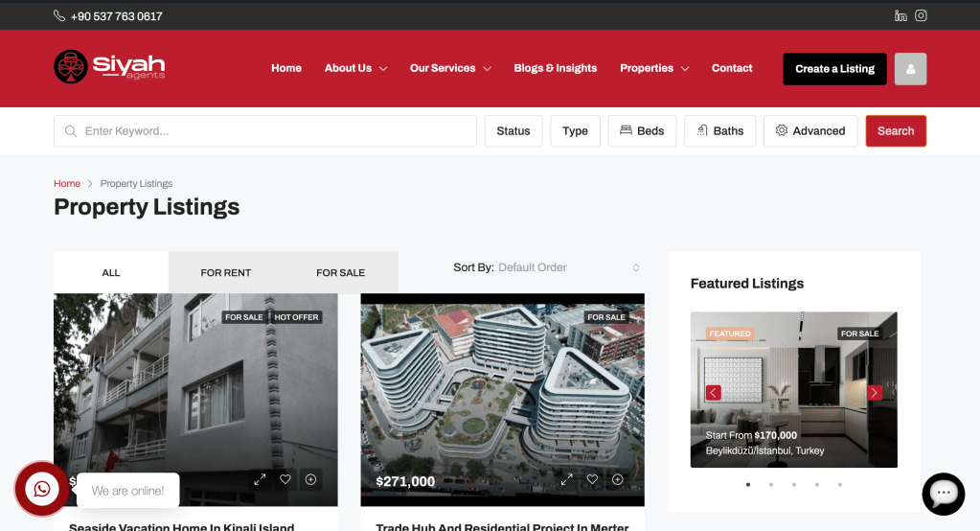Expand the Status filter dropdown
The width and height of the screenshot is (980, 531).
[513, 131]
